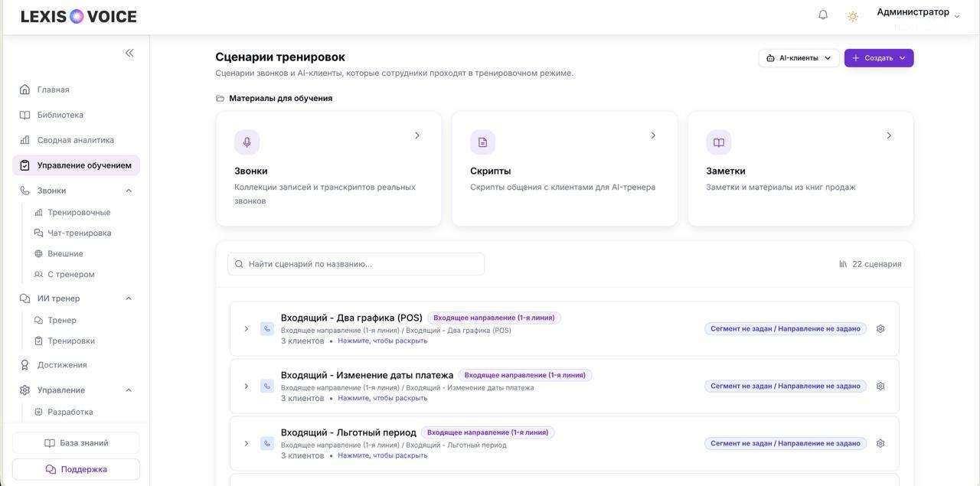Screen dimensions: 980x486
Task: Open the Звонки card arrow
Action: pyautogui.click(x=417, y=135)
